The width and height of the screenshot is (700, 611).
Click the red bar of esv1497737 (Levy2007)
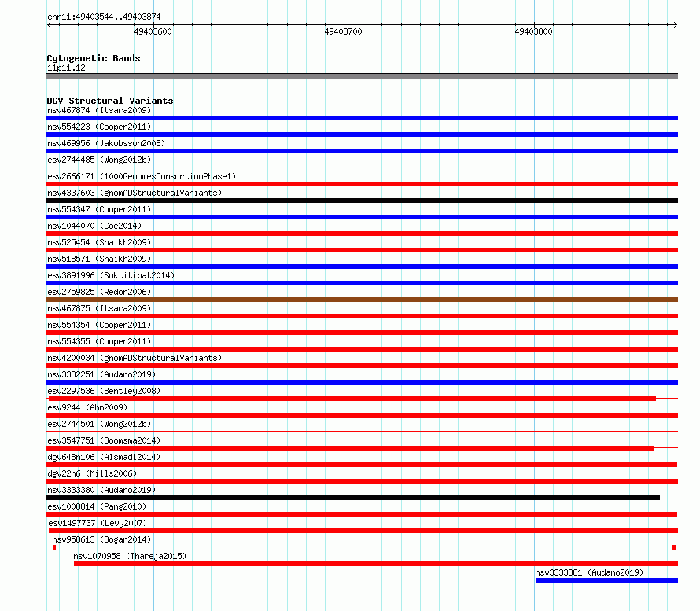coord(363,531)
